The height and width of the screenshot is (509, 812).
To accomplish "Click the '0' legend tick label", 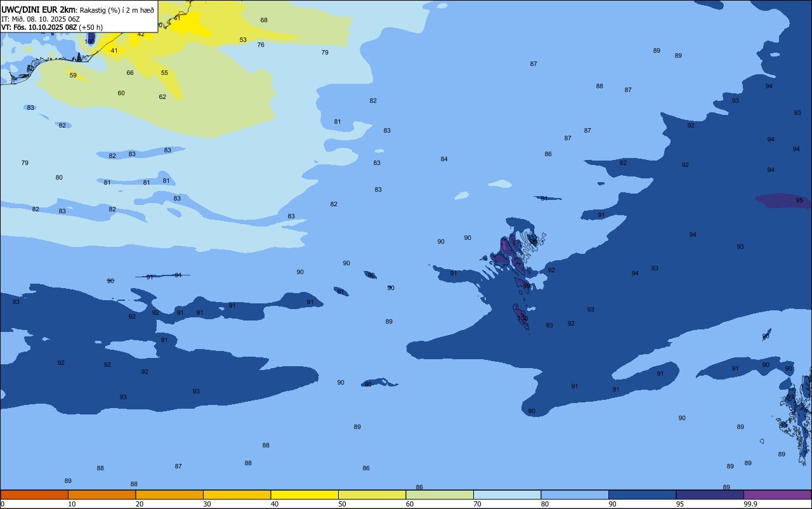I will coord(3,504).
